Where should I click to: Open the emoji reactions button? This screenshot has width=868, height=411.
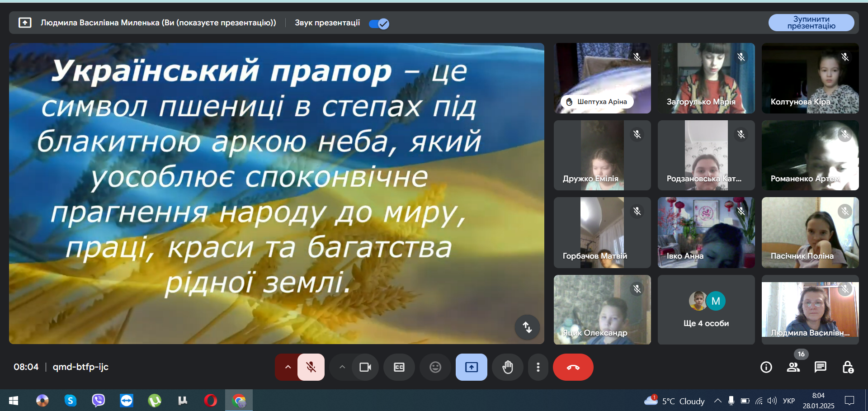(x=435, y=367)
